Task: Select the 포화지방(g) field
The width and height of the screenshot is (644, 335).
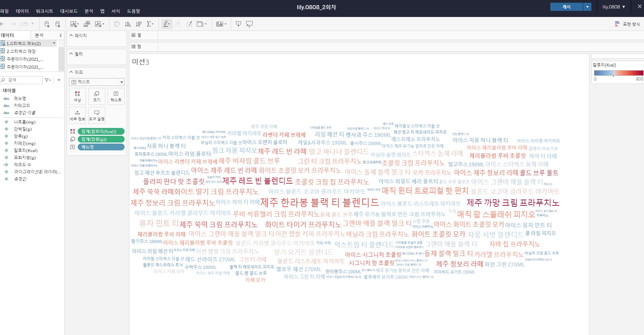Action: [x=25, y=157]
